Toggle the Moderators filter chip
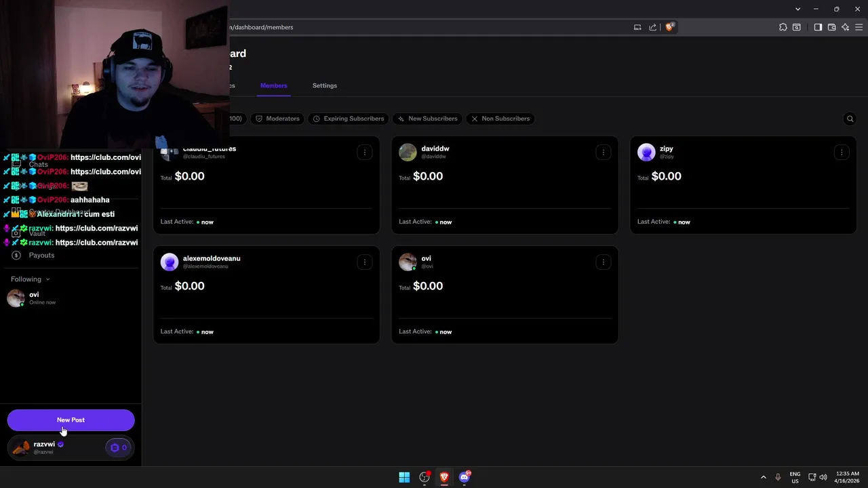The image size is (868, 488). point(277,119)
